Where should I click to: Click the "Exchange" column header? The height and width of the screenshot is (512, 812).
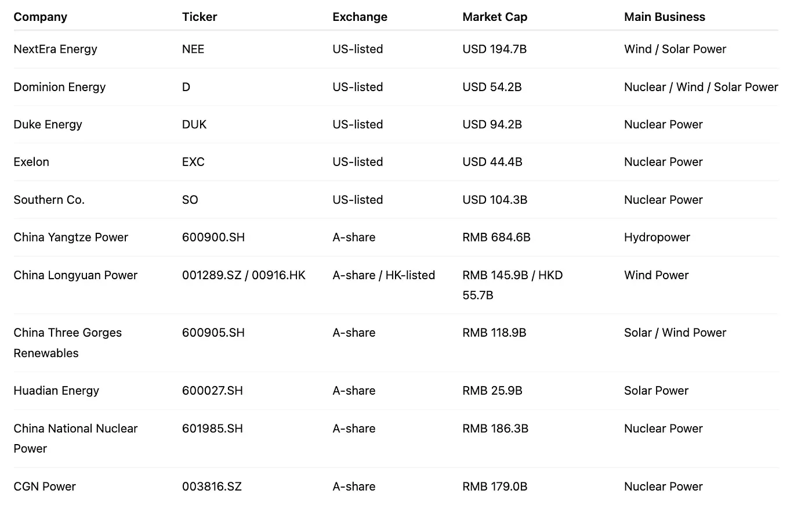click(360, 17)
